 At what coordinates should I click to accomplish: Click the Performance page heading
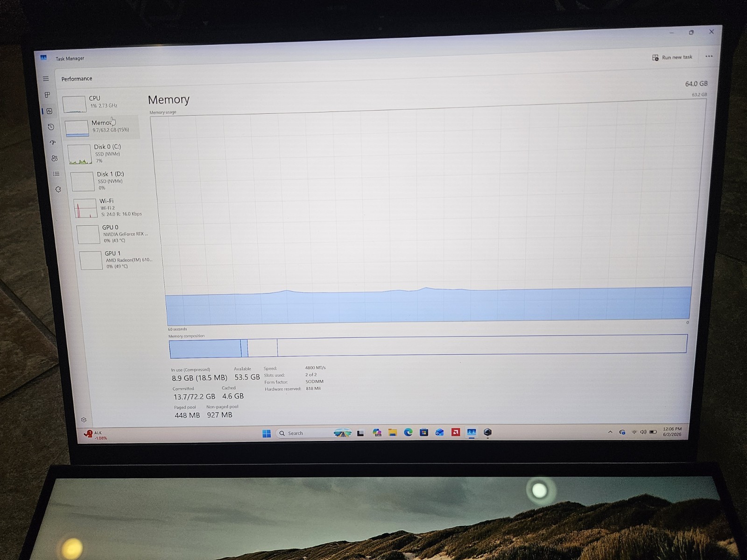77,78
